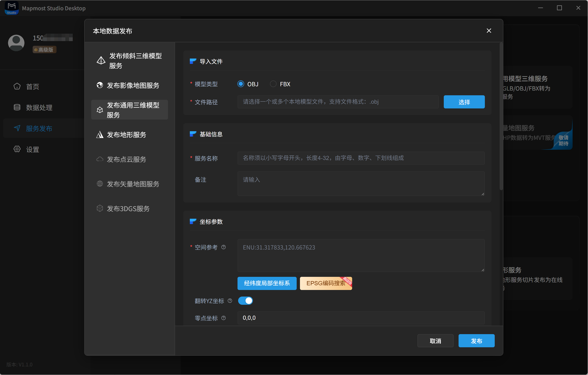Click the 零点坐标 input field

point(361,318)
